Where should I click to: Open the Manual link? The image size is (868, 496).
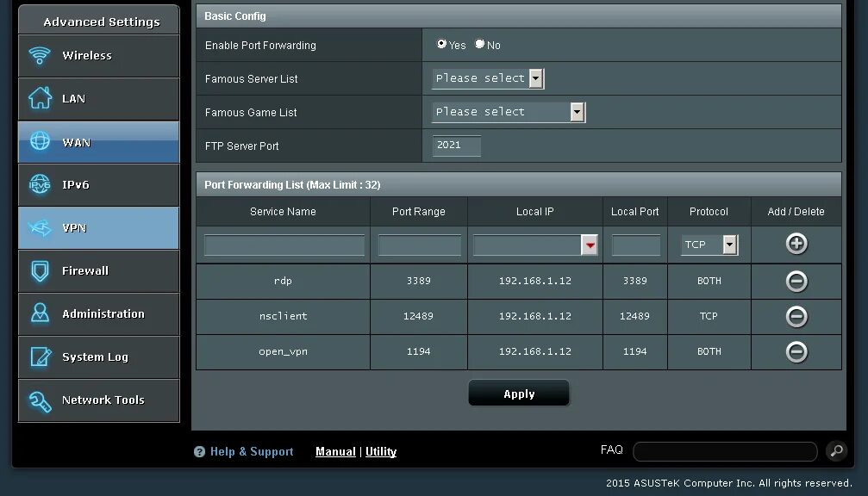pyautogui.click(x=335, y=452)
